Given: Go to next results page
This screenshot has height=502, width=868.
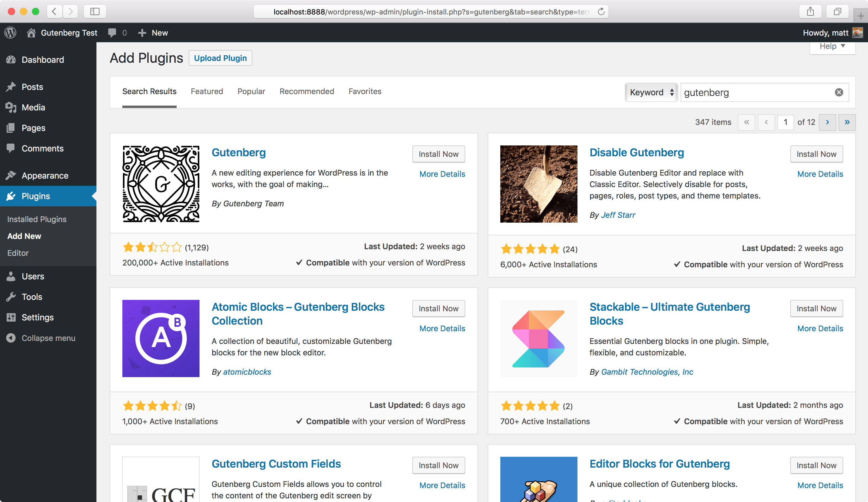Looking at the screenshot, I should 827,122.
